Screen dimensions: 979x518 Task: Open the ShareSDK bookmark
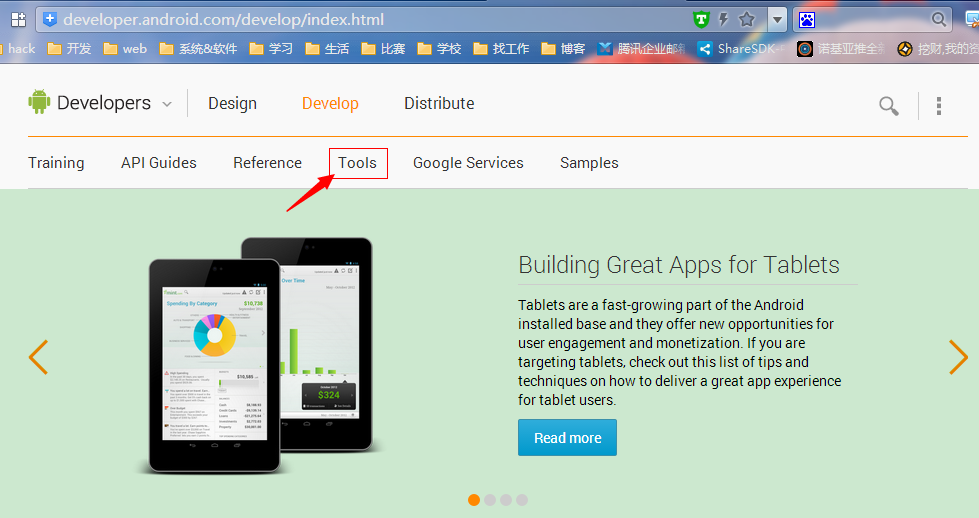pos(741,49)
